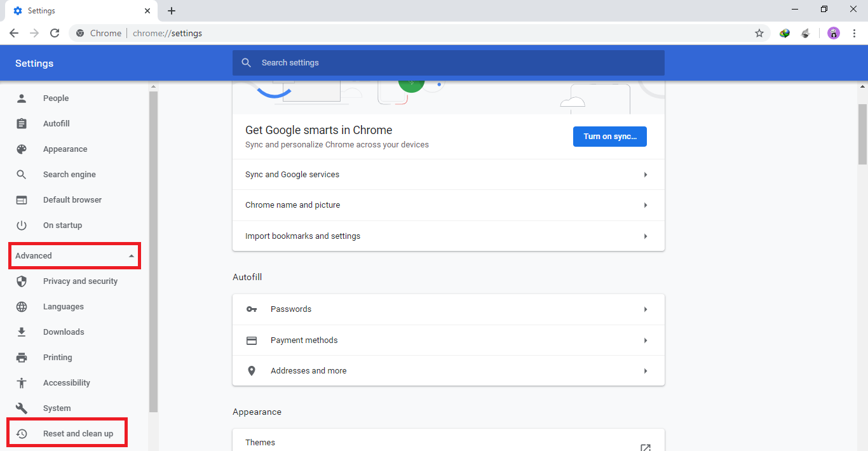Open the Downloads settings section
Viewport: 868px width, 451px height.
(x=64, y=332)
